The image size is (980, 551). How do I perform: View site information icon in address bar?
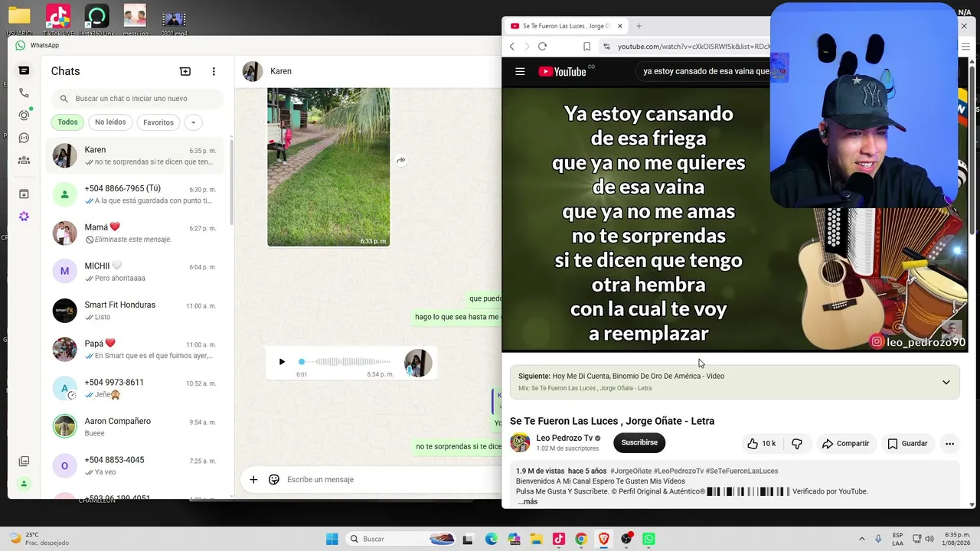click(x=606, y=47)
